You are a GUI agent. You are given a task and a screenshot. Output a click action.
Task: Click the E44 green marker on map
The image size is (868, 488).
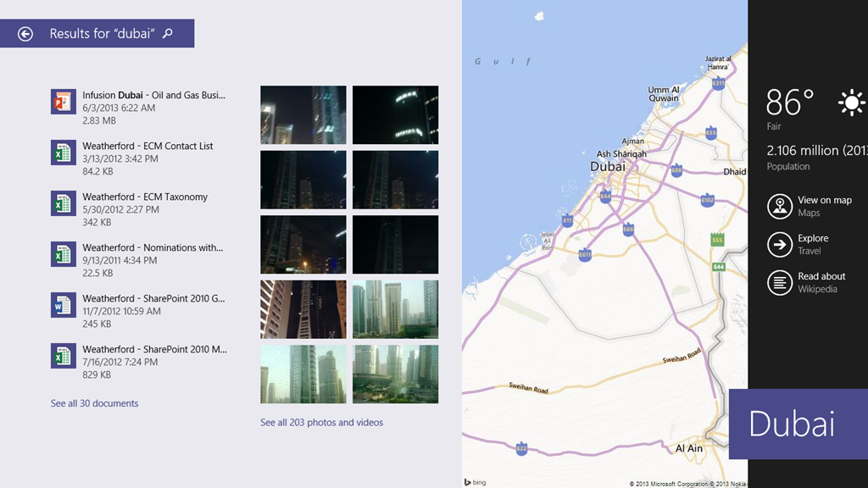[719, 267]
